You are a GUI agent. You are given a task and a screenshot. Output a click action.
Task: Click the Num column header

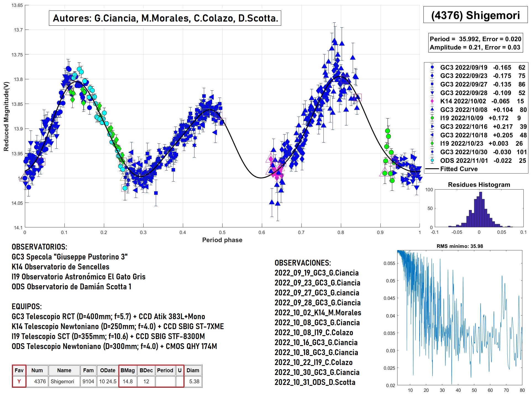point(37,370)
